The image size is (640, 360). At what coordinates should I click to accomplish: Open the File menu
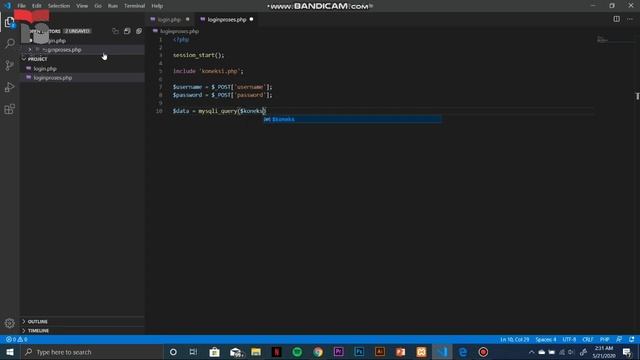click(22, 6)
